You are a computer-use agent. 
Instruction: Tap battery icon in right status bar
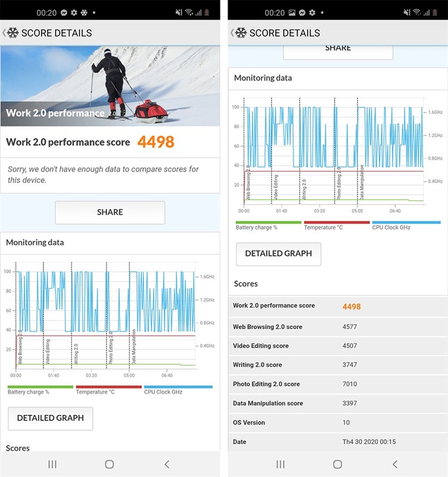(435, 13)
